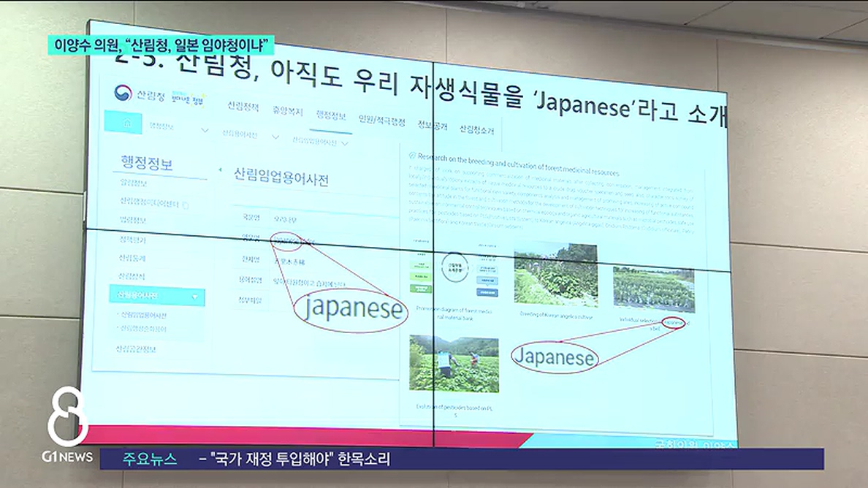868x488 pixels.
Task: Select the 행정정보 top menu item
Action: [330, 115]
